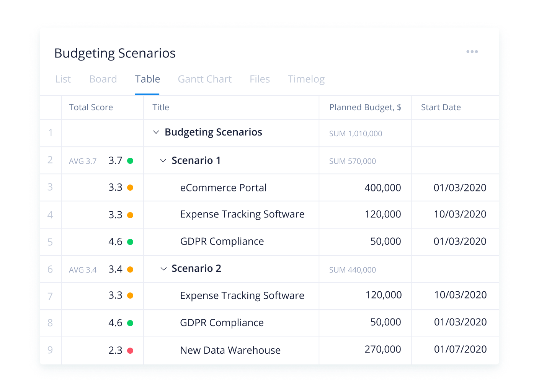
Task: Select GDPR Compliance in row 5
Action: [222, 242]
